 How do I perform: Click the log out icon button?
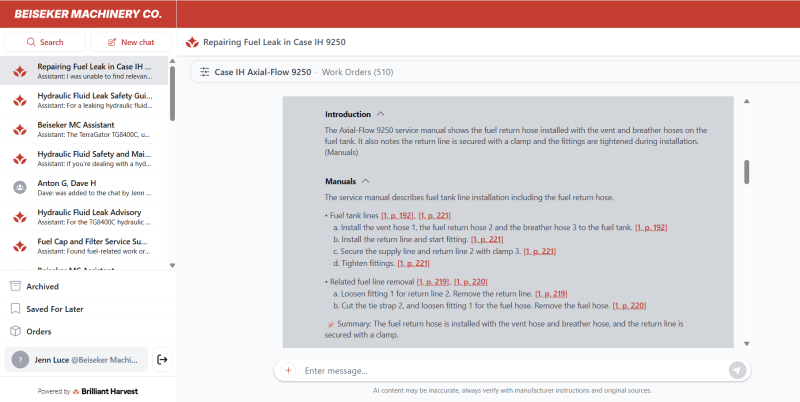tap(162, 360)
